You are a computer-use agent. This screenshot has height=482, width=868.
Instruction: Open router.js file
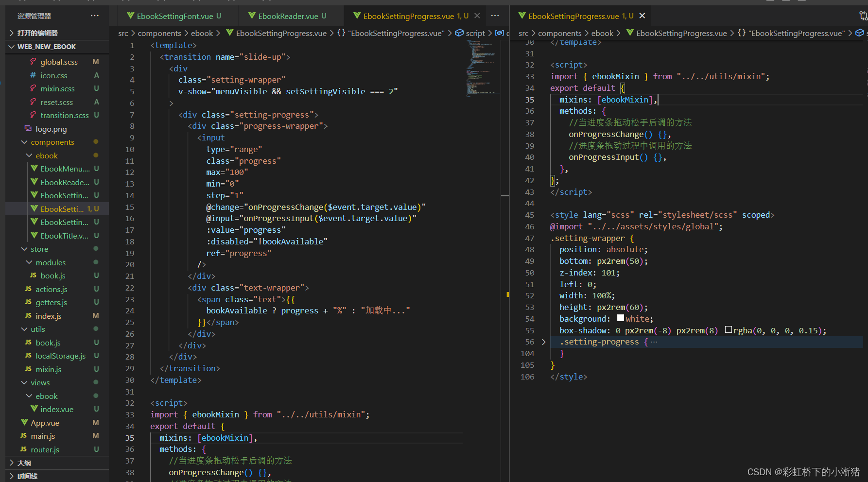tap(45, 449)
